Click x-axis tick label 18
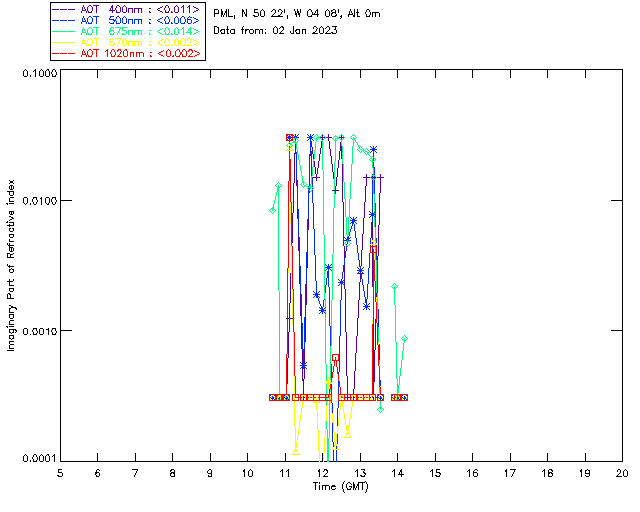This screenshot has height=512, width=640. tap(547, 473)
